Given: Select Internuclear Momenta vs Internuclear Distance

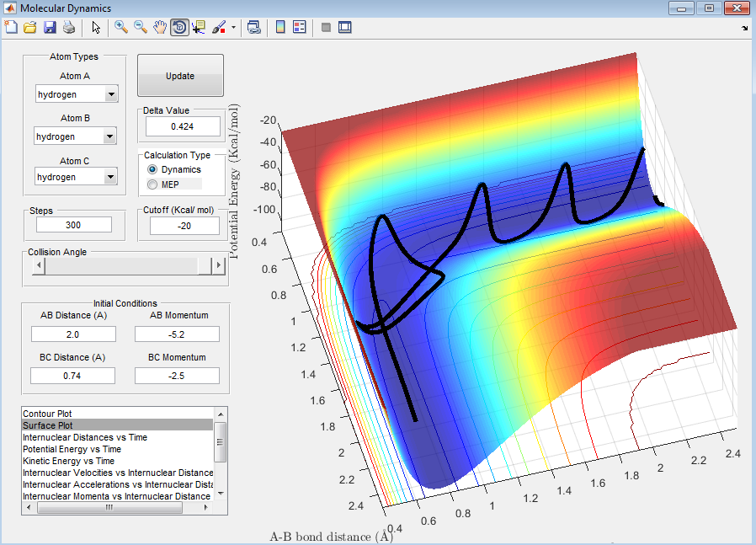Looking at the screenshot, I should point(117,496).
